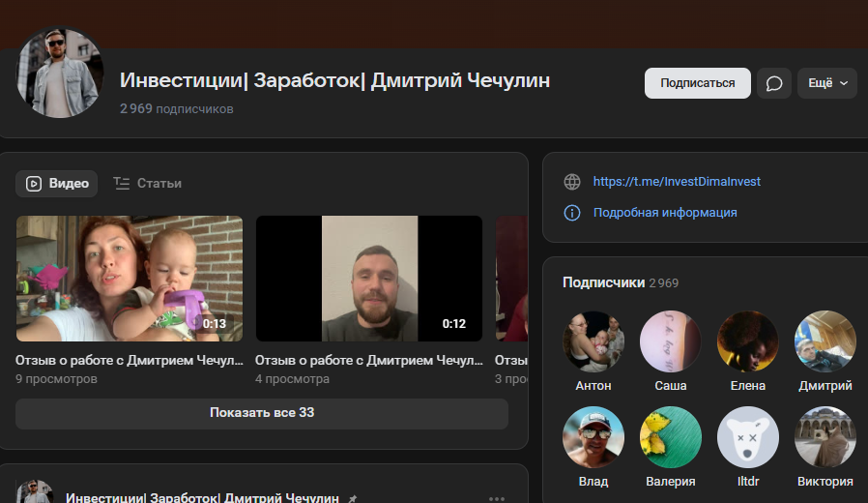868x503 pixels.
Task: Click the name Валерия under the avatar
Action: click(671, 482)
